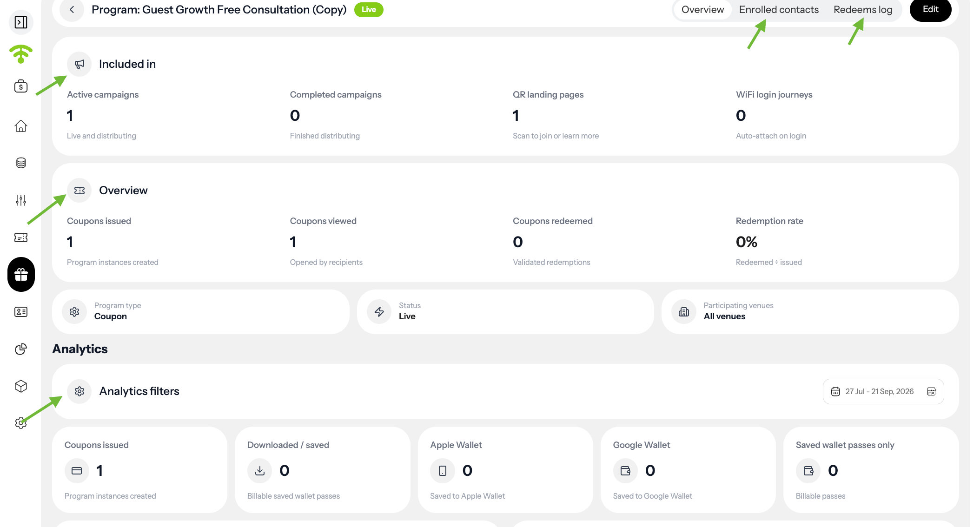Click the gear icon beside Analytics filters
Screen dimensions: 980x527
coord(79,391)
